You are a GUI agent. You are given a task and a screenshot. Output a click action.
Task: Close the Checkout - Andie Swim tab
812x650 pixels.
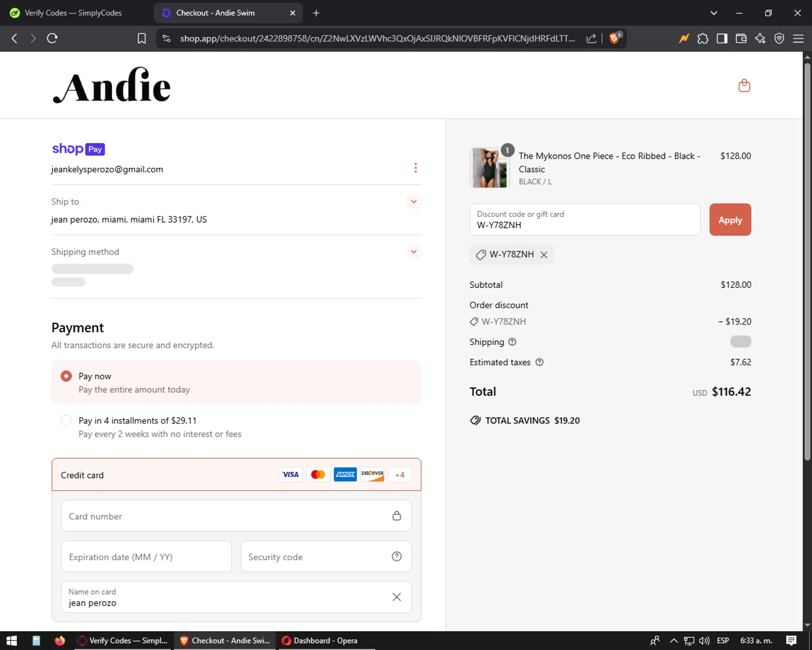click(292, 13)
